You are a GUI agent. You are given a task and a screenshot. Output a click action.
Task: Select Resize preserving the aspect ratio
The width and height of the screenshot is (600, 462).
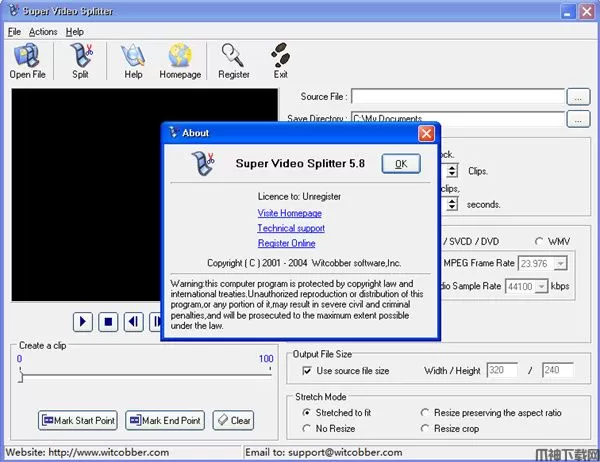[x=426, y=412]
